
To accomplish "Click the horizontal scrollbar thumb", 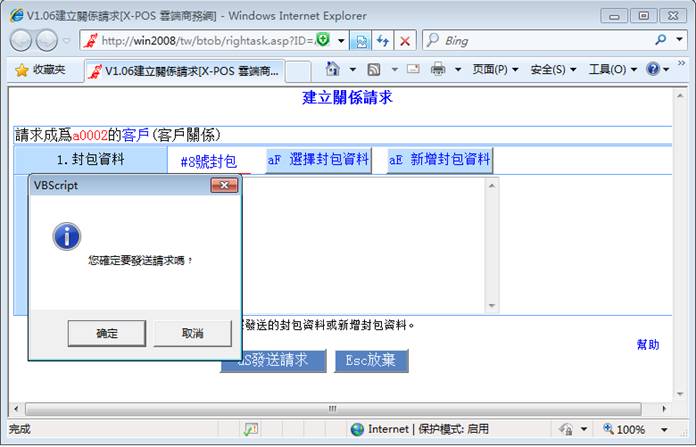I will click(332, 409).
